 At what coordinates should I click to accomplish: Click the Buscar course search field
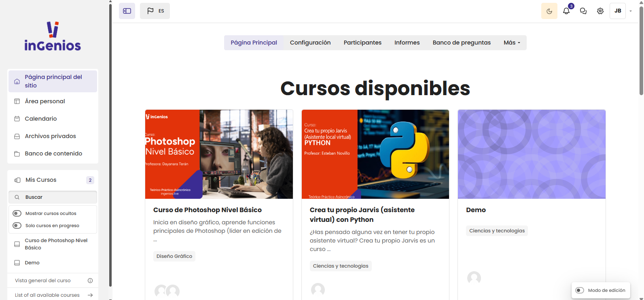(x=57, y=197)
